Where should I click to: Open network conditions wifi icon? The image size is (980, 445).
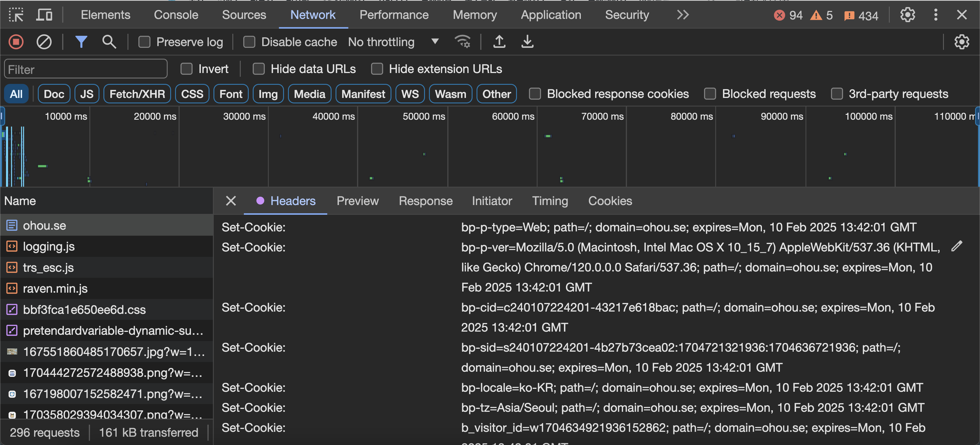point(462,42)
